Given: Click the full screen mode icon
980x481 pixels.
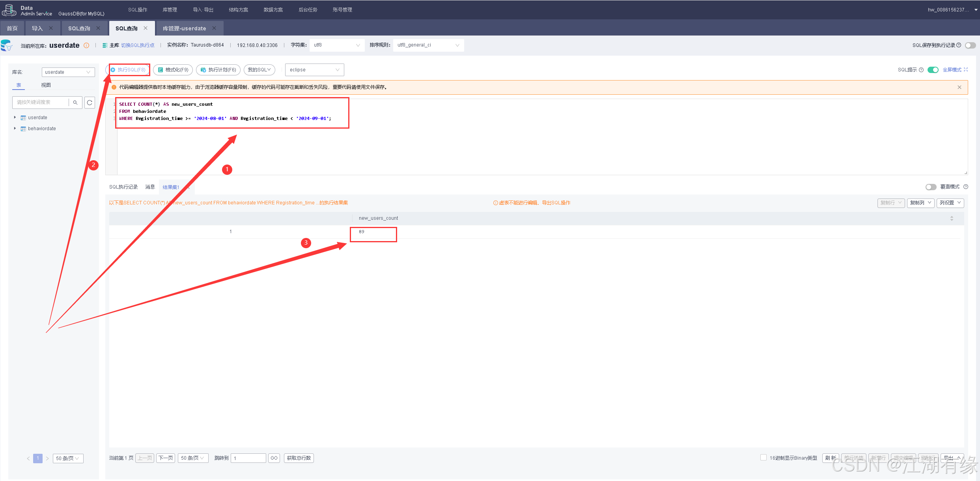Looking at the screenshot, I should click(x=966, y=69).
